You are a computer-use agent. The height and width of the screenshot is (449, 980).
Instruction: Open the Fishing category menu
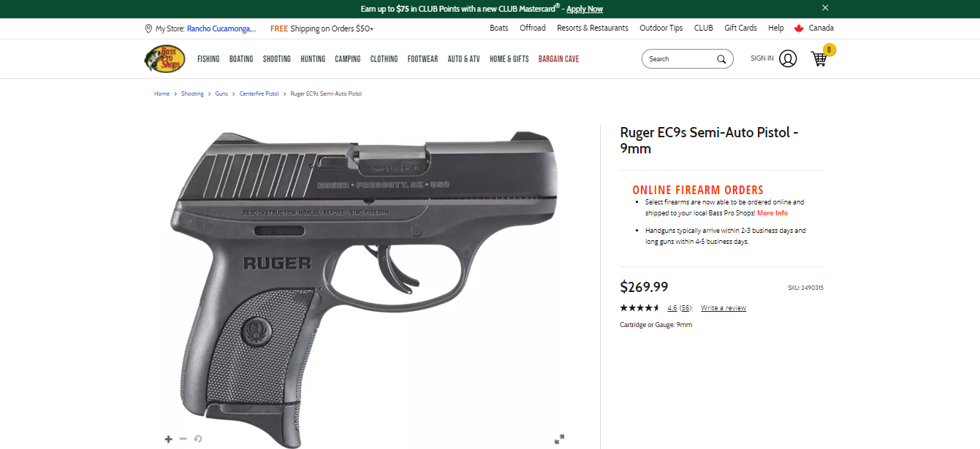click(x=208, y=59)
